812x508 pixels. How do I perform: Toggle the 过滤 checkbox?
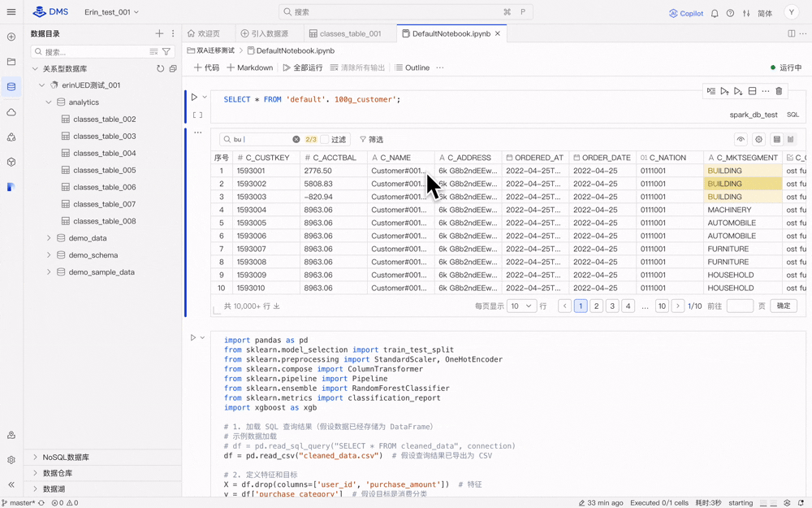pyautogui.click(x=325, y=140)
